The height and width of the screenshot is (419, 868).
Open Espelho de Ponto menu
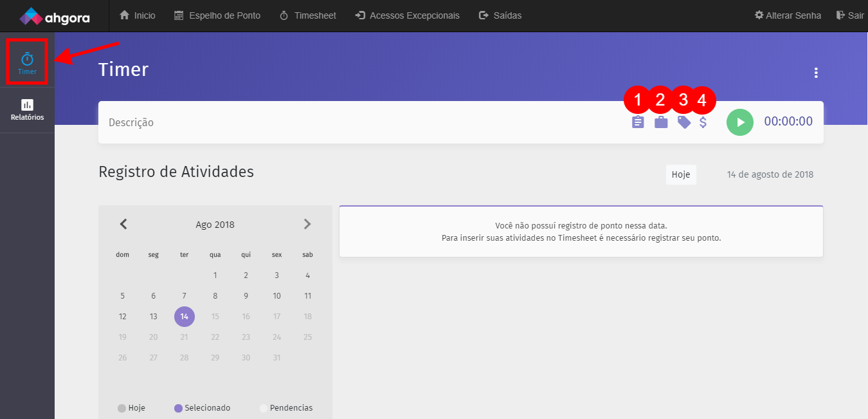pyautogui.click(x=217, y=15)
